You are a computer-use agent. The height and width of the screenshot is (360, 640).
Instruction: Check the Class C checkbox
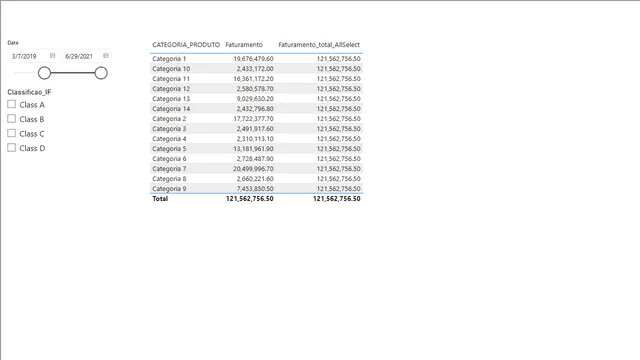[x=11, y=133]
